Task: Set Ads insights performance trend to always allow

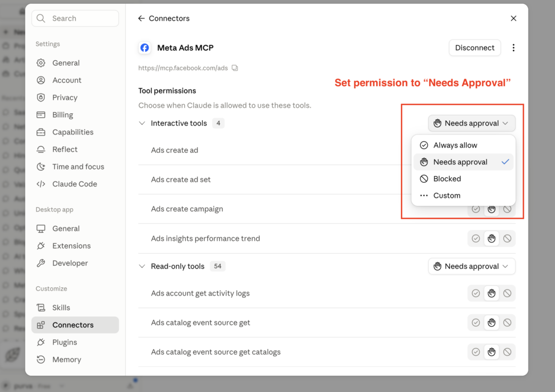Action: pyautogui.click(x=476, y=239)
